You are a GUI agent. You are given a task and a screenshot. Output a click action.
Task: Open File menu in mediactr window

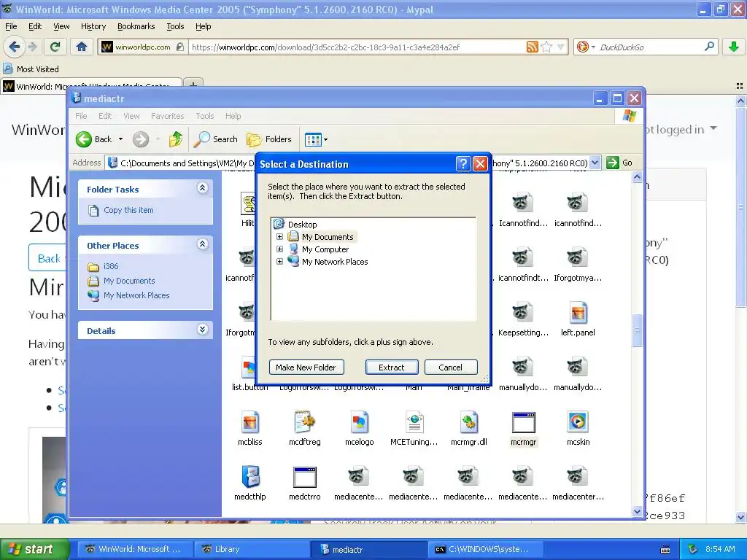[82, 116]
